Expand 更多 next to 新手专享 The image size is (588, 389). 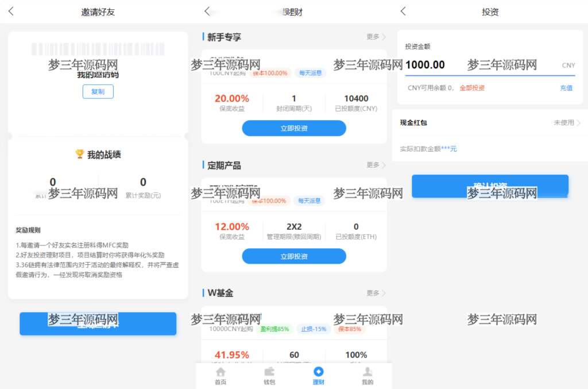pyautogui.click(x=373, y=36)
